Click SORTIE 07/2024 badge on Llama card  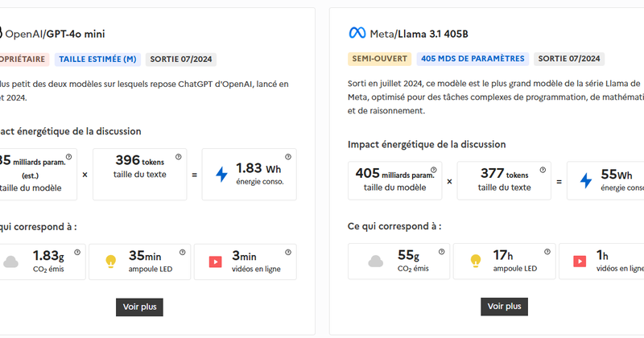tap(568, 59)
